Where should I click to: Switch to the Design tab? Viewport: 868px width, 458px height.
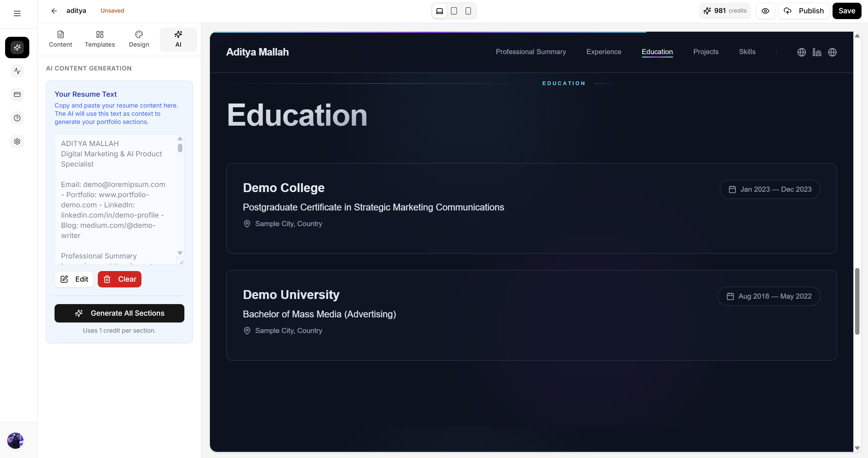(139, 39)
